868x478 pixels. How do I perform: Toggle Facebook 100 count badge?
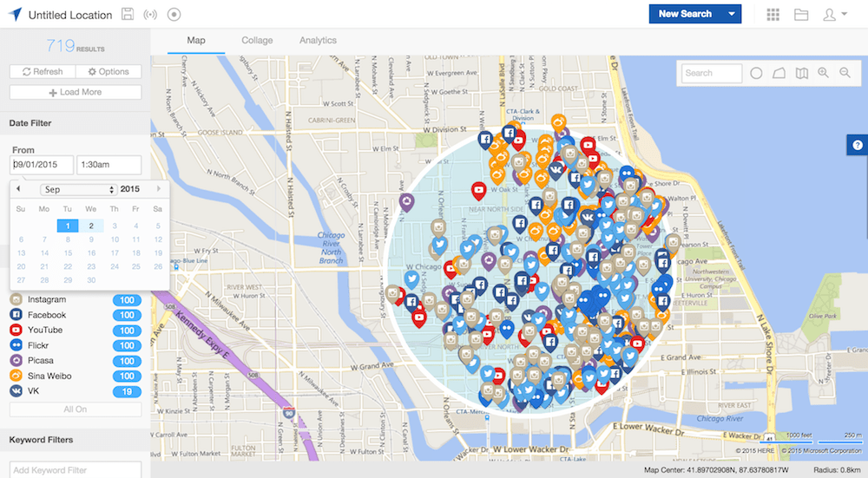coord(127,315)
